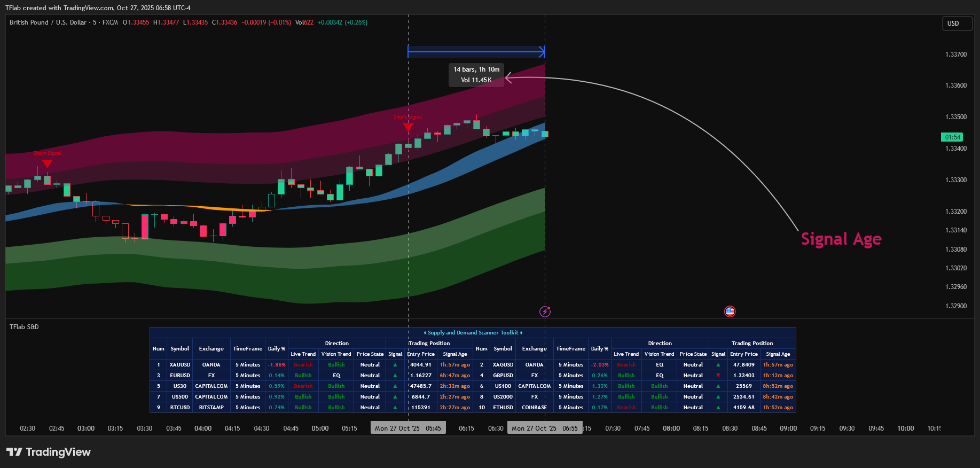This screenshot has height=468, width=980.
Task: Click the -1.86% daily change cell
Action: pos(277,365)
